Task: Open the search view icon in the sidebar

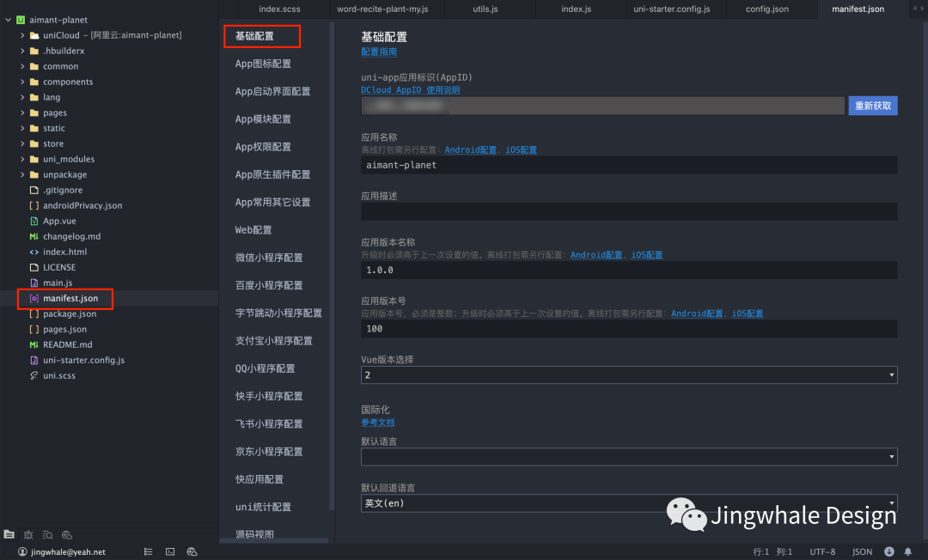Action: [47, 534]
